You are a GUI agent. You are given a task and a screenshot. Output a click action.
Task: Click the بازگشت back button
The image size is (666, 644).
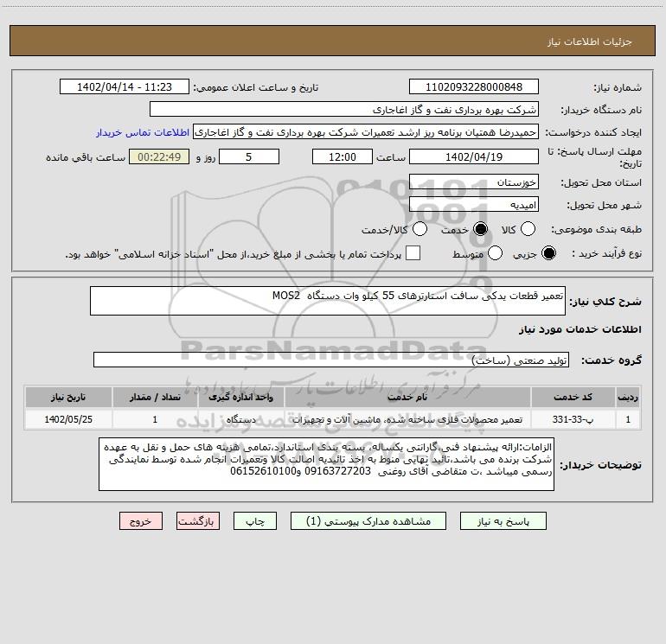coord(198,521)
